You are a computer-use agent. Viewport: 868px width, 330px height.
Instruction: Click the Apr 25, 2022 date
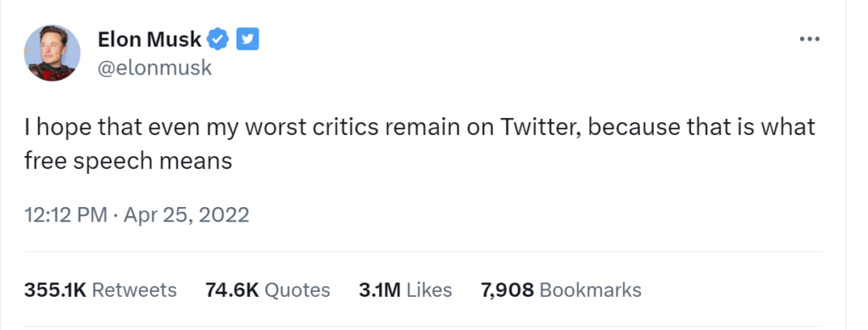(186, 215)
